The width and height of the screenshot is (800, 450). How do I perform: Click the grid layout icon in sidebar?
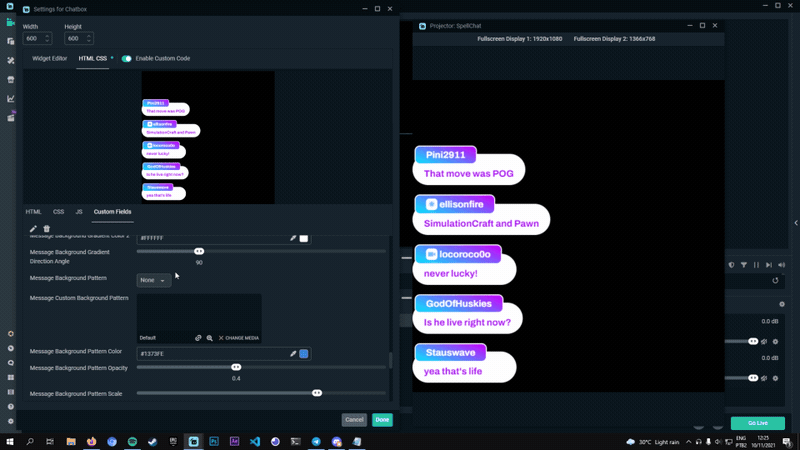[10, 378]
